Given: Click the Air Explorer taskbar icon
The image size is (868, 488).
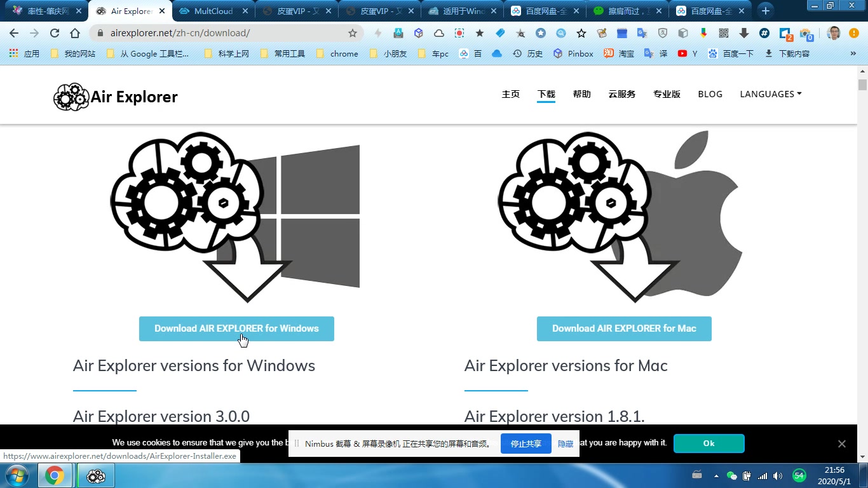Looking at the screenshot, I should pyautogui.click(x=96, y=475).
